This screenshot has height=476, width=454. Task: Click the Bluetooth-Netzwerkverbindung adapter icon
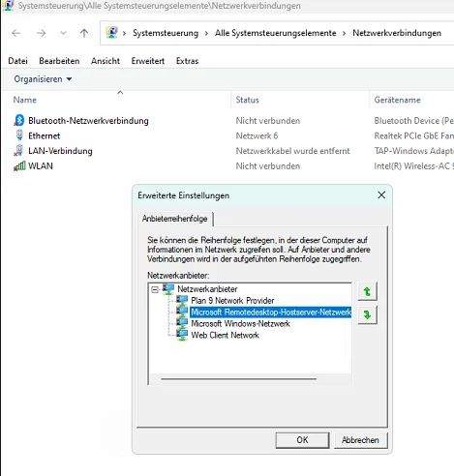coord(19,120)
